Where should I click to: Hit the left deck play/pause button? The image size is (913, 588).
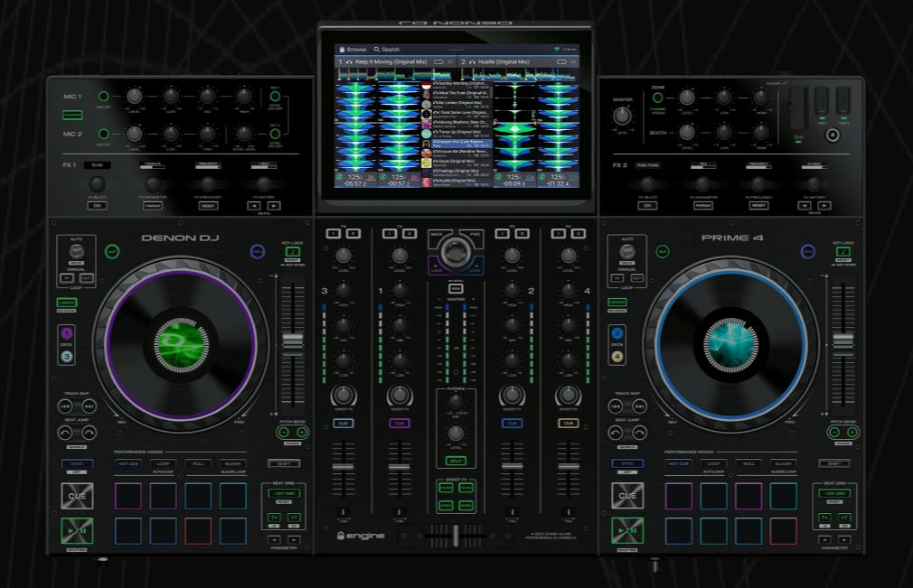[x=77, y=530]
